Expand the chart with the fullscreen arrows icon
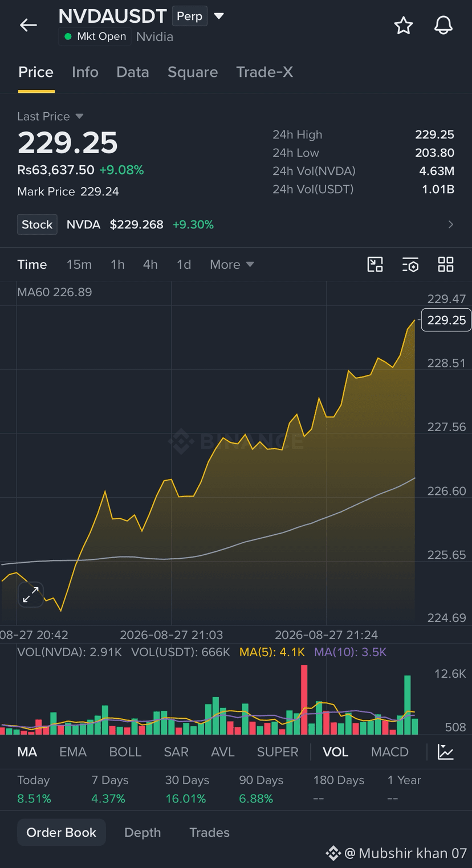472x868 pixels. click(31, 595)
